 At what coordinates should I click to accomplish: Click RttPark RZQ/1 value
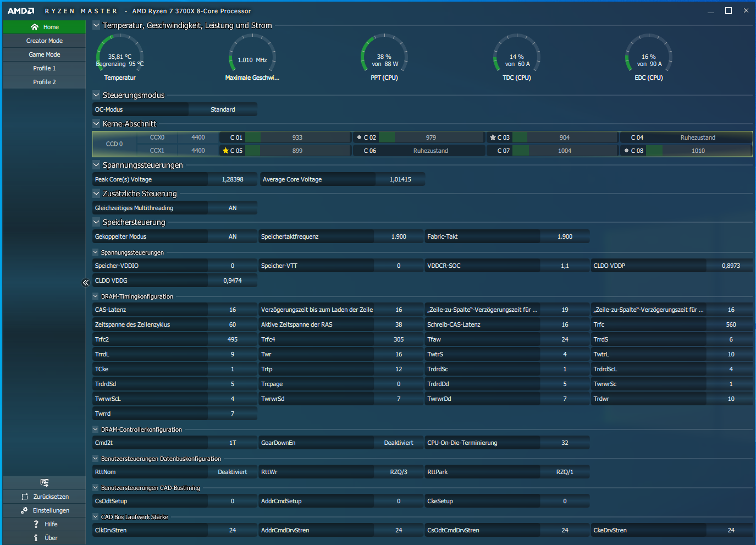coord(565,472)
